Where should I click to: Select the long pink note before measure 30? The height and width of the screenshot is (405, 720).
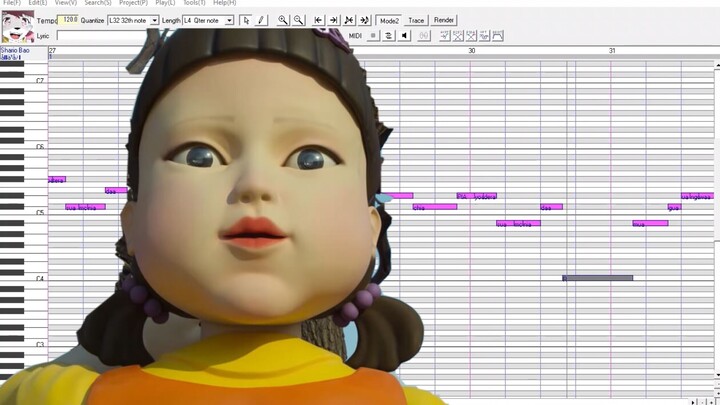[434, 207]
